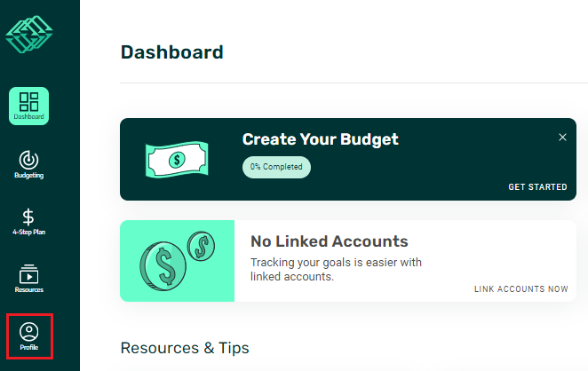Dismiss the Create Your Budget banner
Screen dimensions: 588x371
pyautogui.click(x=562, y=138)
